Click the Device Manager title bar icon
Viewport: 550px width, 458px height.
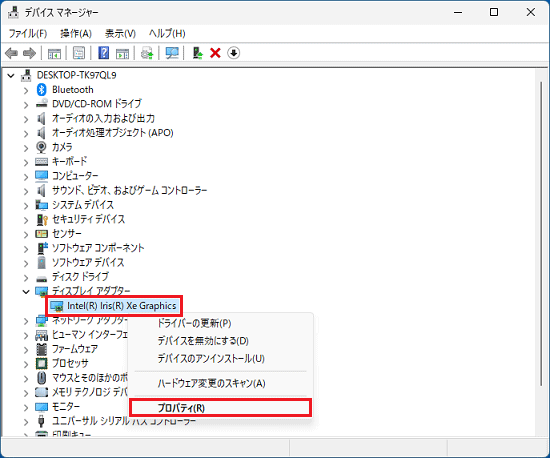pos(13,12)
